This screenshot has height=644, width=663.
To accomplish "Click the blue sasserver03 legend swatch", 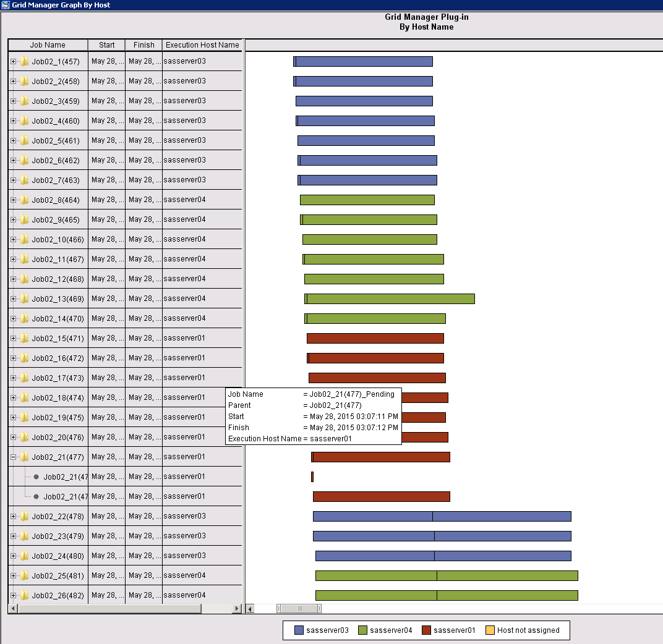I will click(x=299, y=630).
